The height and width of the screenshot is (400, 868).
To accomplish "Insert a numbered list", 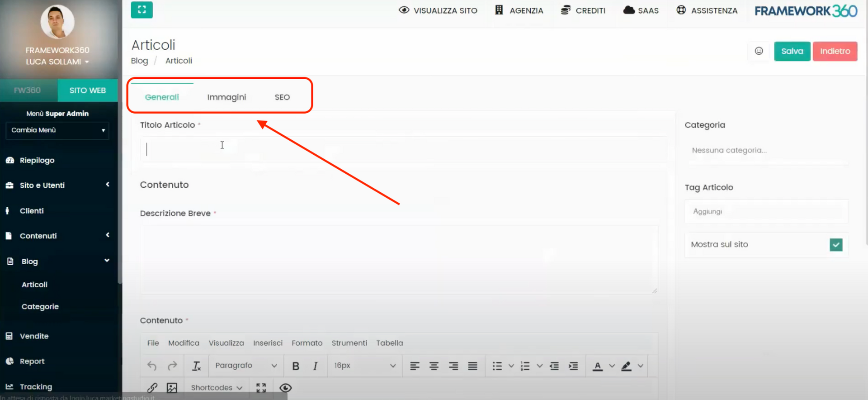I will pyautogui.click(x=525, y=366).
